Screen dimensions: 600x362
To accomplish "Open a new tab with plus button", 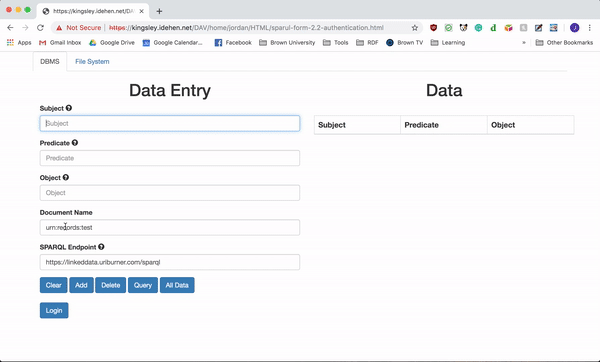I will 159,11.
